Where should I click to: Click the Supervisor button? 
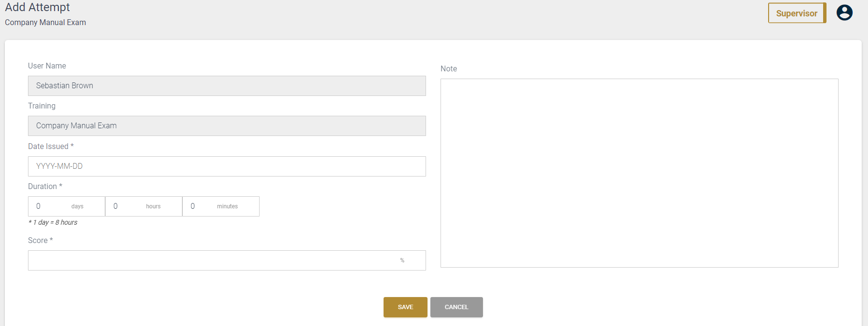[797, 13]
